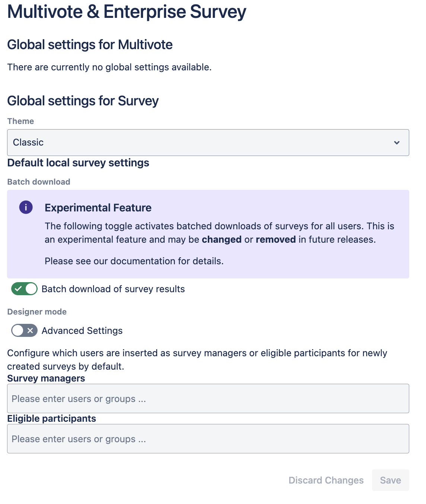Screen dimensions: 426x504
Task: Enable the Advanced Settings toggle switch
Action: [x=24, y=331]
